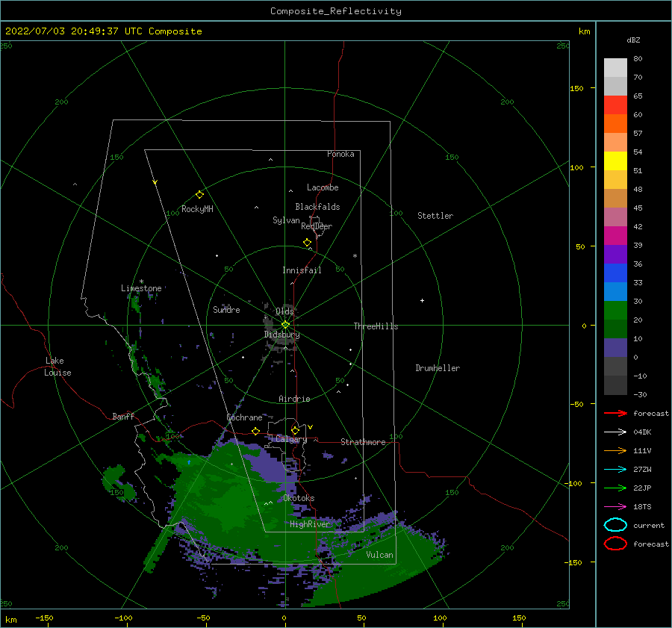Click the 60 dBZ red color swatch
Screen dimensions: 672x628
(x=615, y=105)
